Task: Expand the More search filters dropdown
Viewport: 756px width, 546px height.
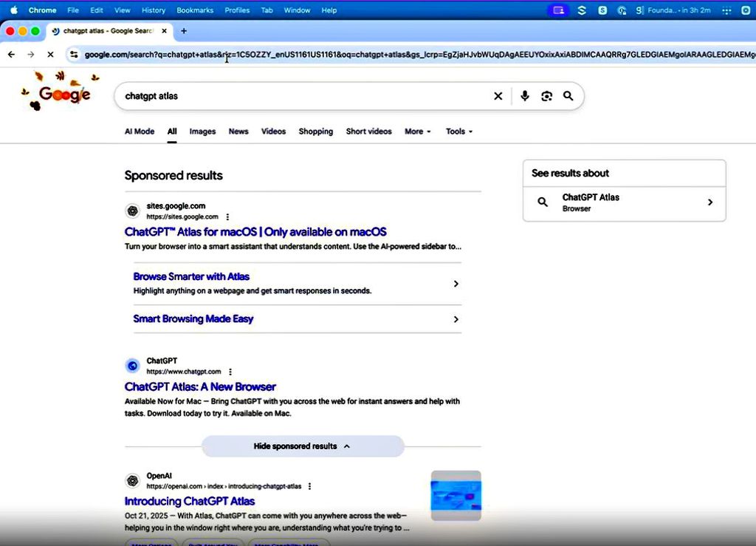Action: pyautogui.click(x=417, y=132)
